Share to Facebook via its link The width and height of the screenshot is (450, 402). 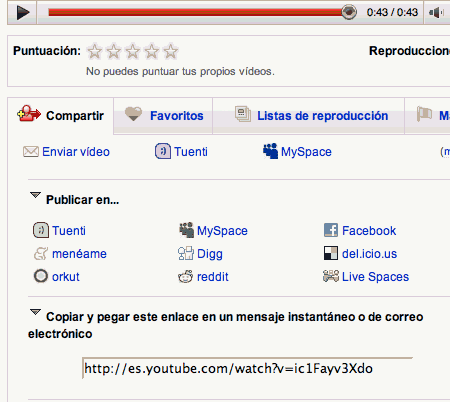click(369, 231)
